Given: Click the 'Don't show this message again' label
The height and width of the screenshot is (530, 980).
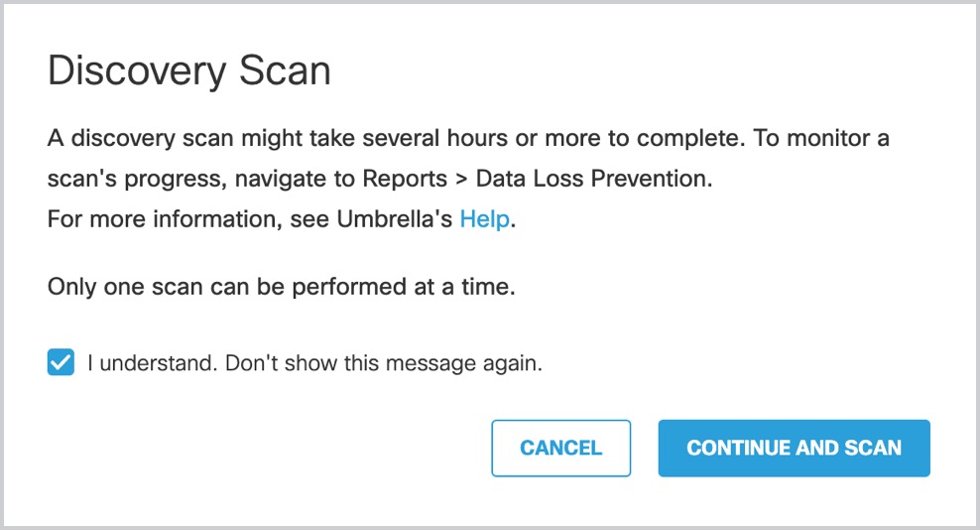Looking at the screenshot, I should pos(383,363).
